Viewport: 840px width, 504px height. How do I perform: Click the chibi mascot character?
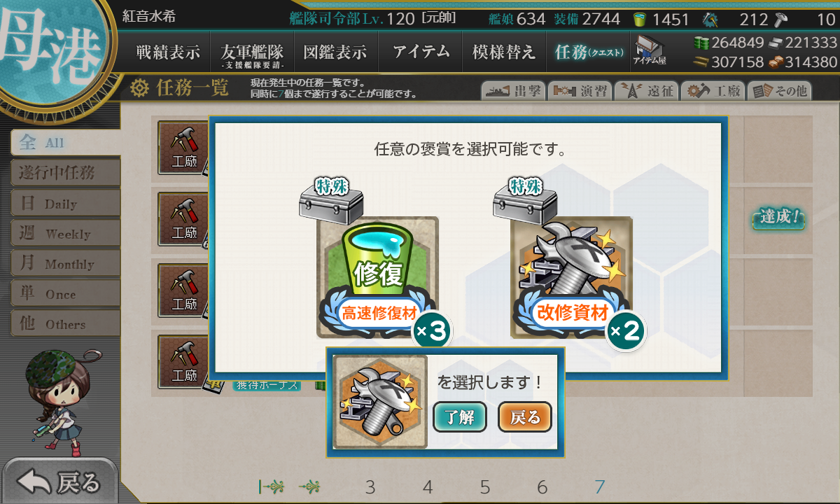tap(58, 399)
